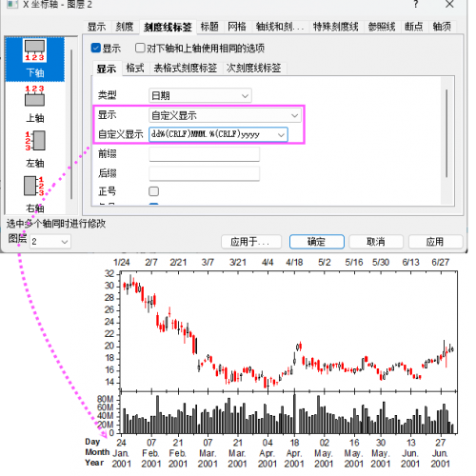Screen dimensions: 476x476
Task: Click the vertical scrollbar in display options
Action: (x=446, y=133)
